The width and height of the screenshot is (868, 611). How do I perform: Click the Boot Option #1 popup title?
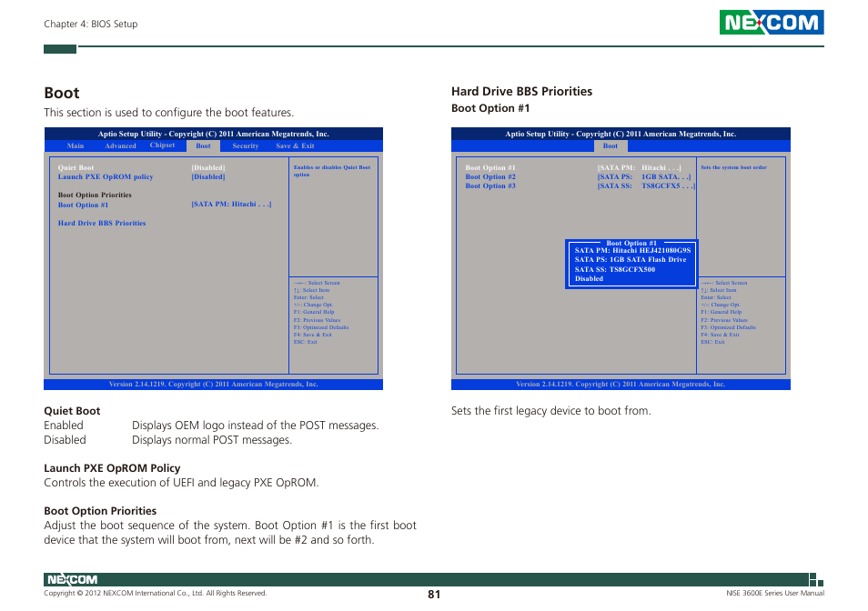(x=631, y=243)
